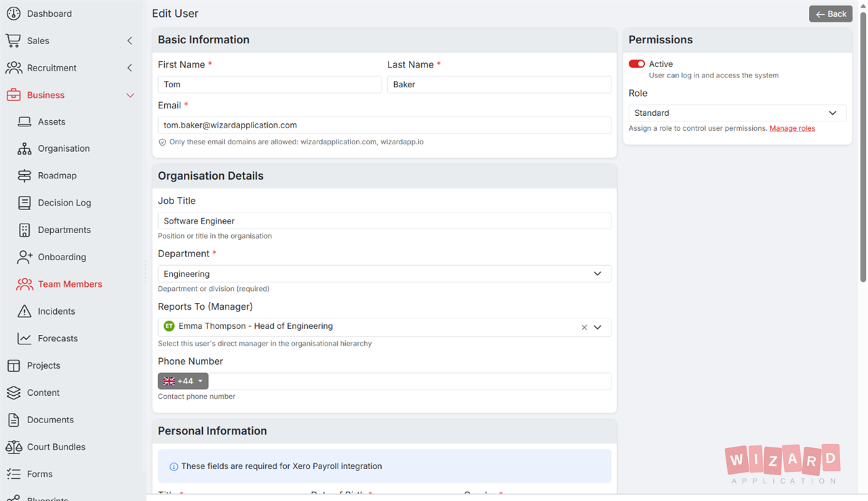The image size is (868, 501).
Task: Click the Projects board icon
Action: tap(14, 365)
